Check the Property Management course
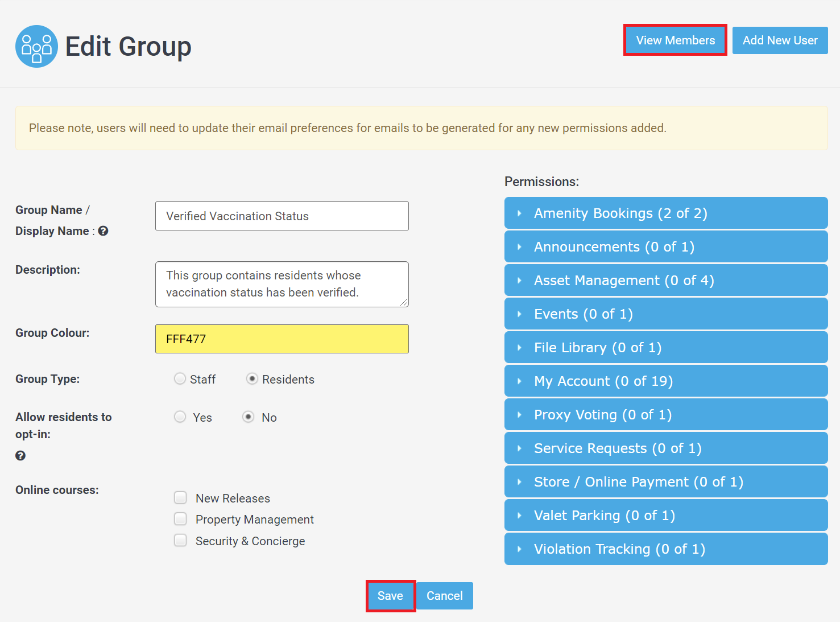840x622 pixels. [x=180, y=519]
